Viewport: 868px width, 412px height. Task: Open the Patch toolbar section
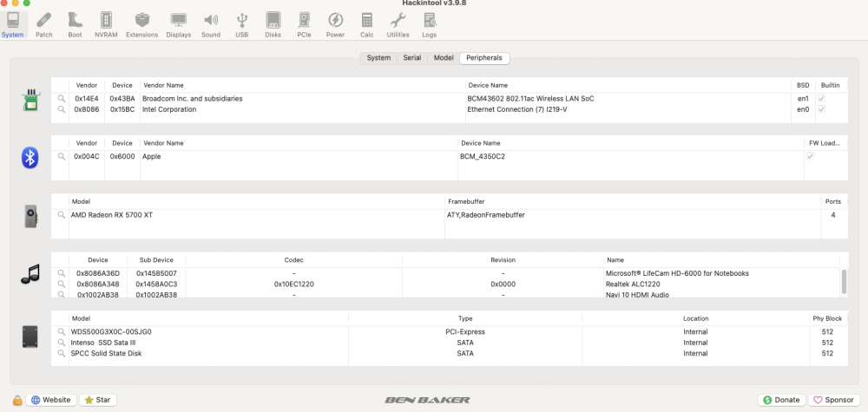click(x=43, y=25)
